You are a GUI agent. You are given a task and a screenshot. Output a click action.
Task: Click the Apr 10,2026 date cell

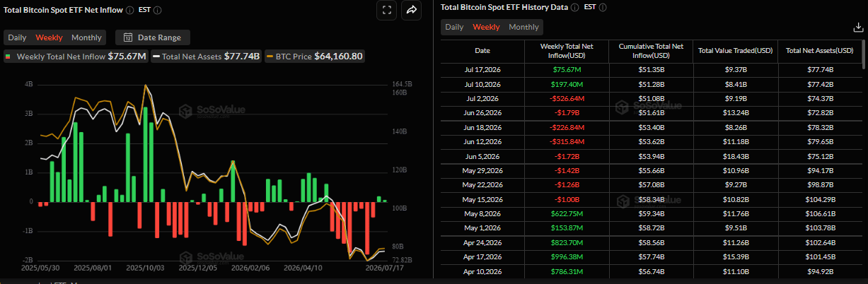click(x=482, y=271)
